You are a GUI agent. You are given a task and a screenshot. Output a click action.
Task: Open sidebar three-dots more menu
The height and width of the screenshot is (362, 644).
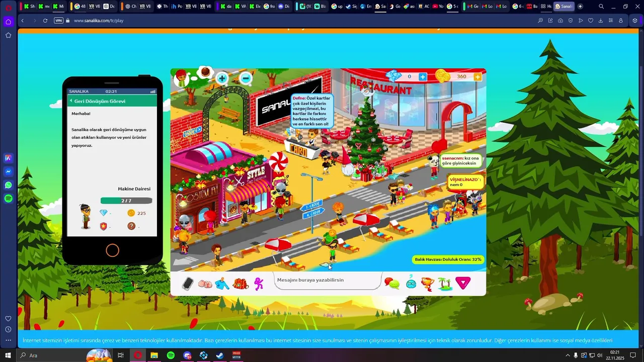click(x=8, y=340)
